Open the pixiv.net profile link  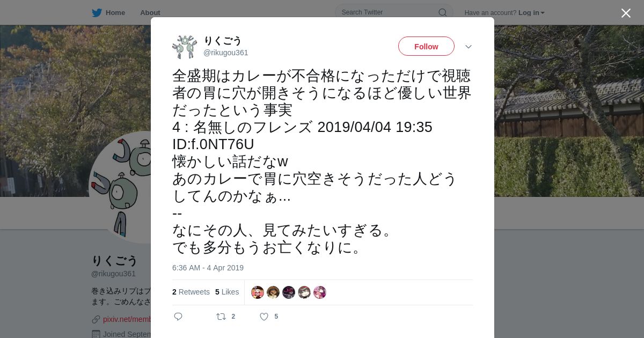coord(127,319)
